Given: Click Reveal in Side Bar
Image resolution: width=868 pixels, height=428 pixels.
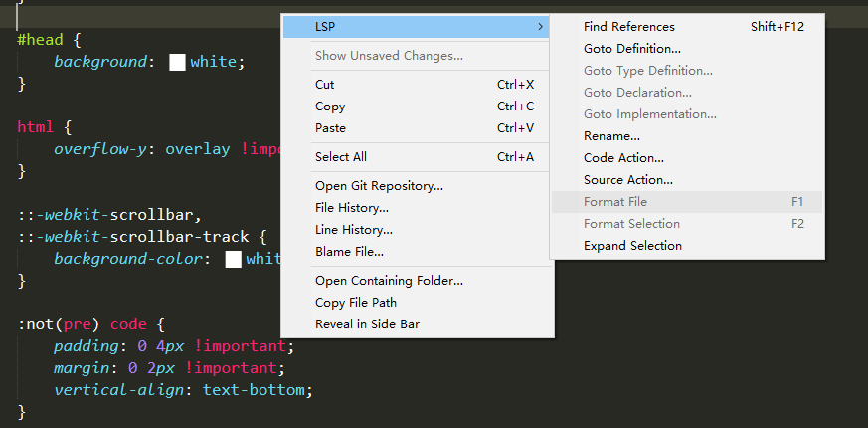Looking at the screenshot, I should tap(366, 324).
